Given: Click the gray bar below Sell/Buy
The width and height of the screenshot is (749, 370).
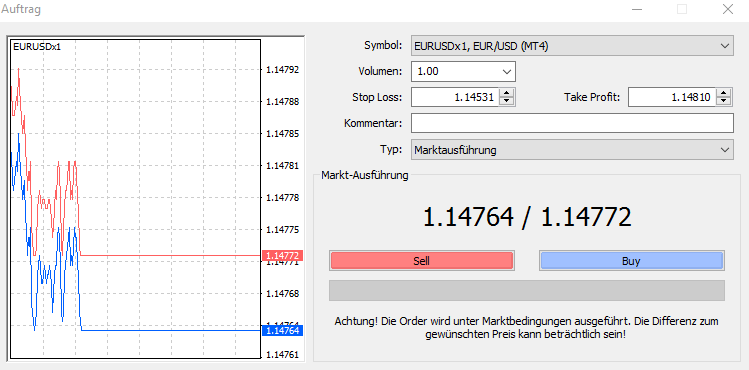Looking at the screenshot, I should click(526, 290).
